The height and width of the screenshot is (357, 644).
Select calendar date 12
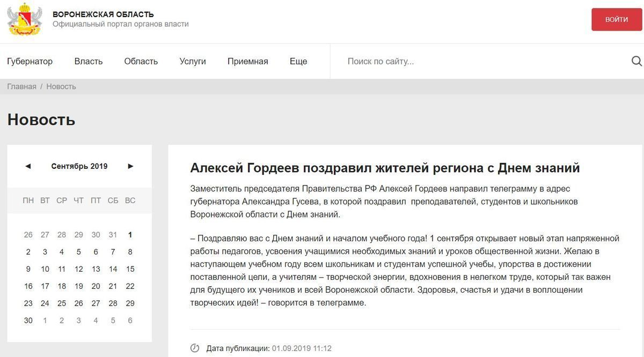[79, 269]
